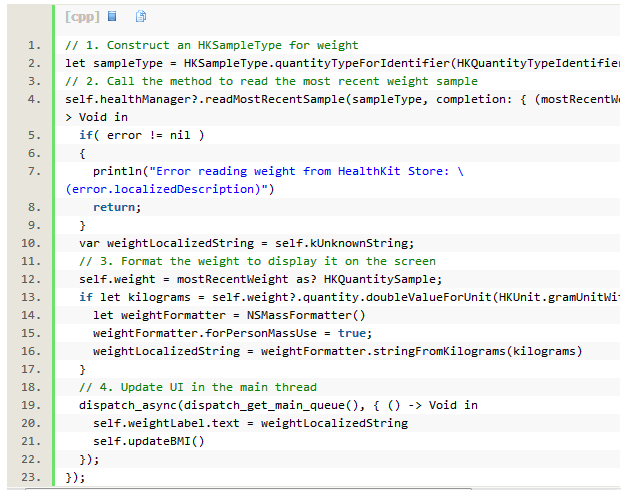The height and width of the screenshot is (490, 624).
Task: Click the 'true' keyword in forPersonMassUse line
Action: click(x=350, y=333)
